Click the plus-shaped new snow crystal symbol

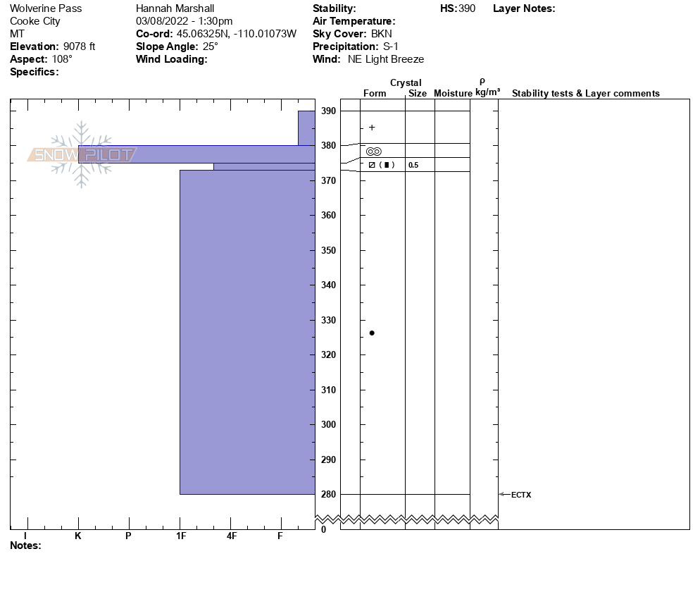(372, 128)
